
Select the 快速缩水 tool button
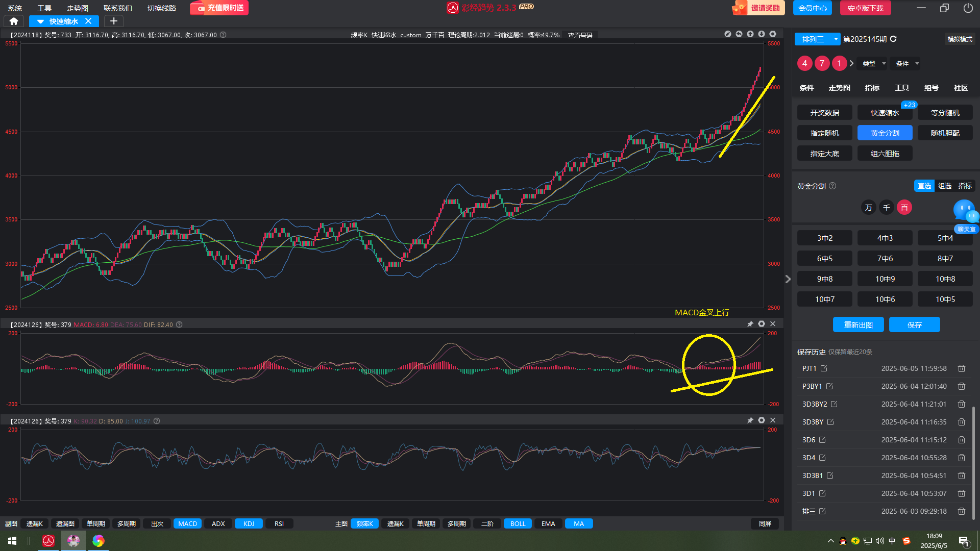pyautogui.click(x=885, y=113)
